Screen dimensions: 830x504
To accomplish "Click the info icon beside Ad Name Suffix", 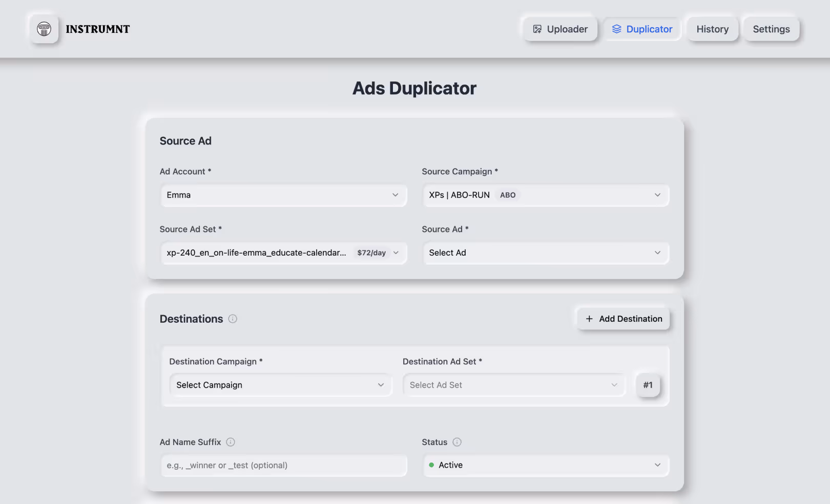I will point(231,442).
